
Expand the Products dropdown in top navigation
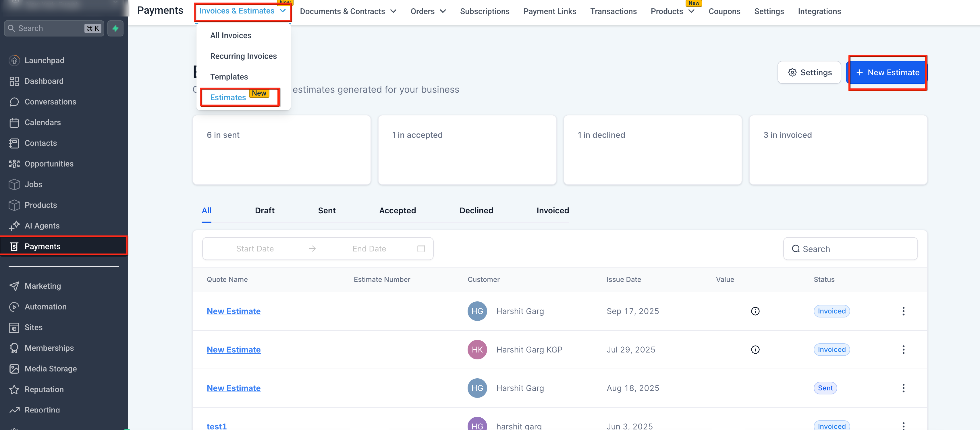coord(672,11)
